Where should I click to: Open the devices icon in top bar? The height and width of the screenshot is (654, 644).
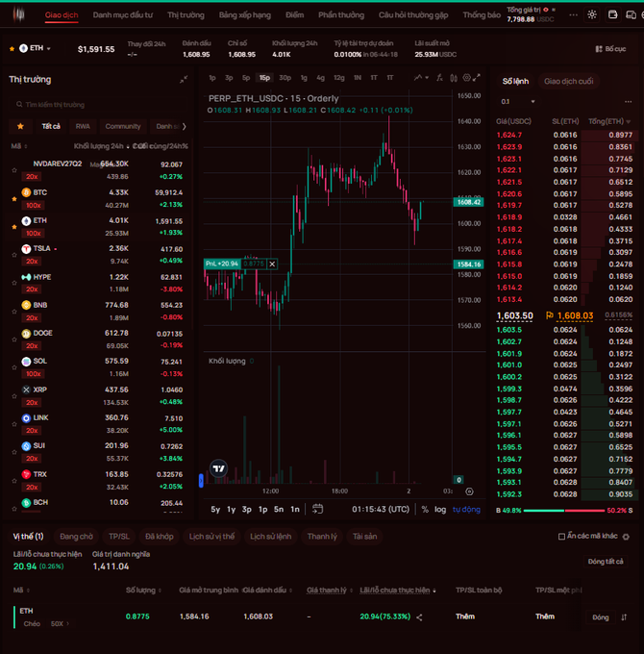(x=632, y=14)
